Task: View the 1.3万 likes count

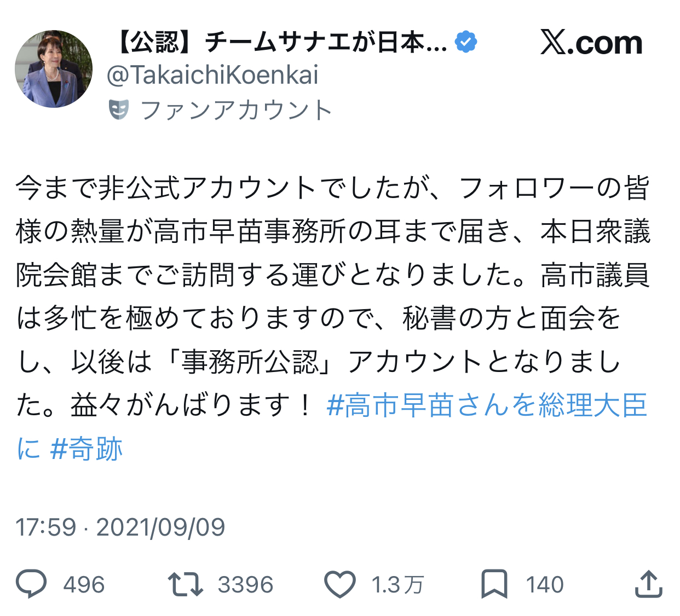Action: click(x=397, y=584)
